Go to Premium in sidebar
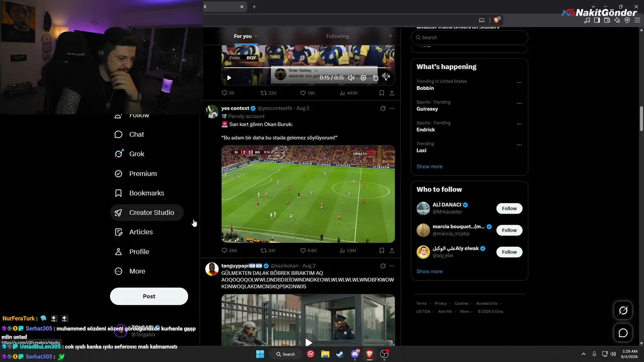The width and height of the screenshot is (644, 362). 136,173
